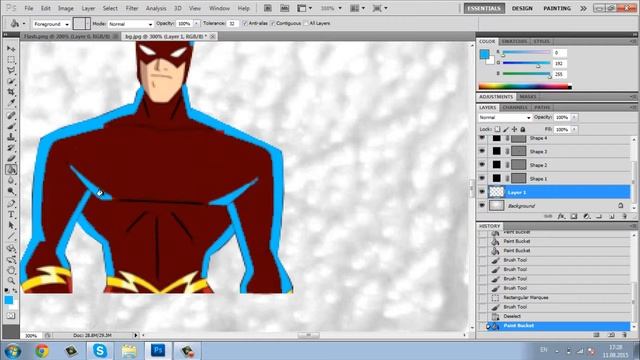Image resolution: width=640 pixels, height=360 pixels.
Task: Toggle Anti-alias checkbox
Action: 245,24
